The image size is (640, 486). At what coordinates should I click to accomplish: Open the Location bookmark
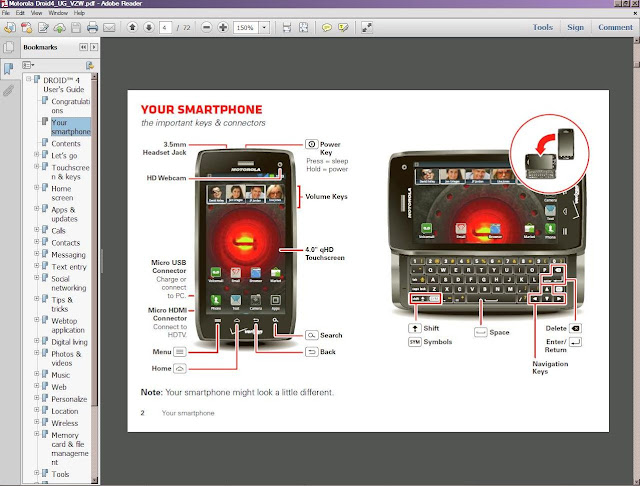pyautogui.click(x=64, y=411)
